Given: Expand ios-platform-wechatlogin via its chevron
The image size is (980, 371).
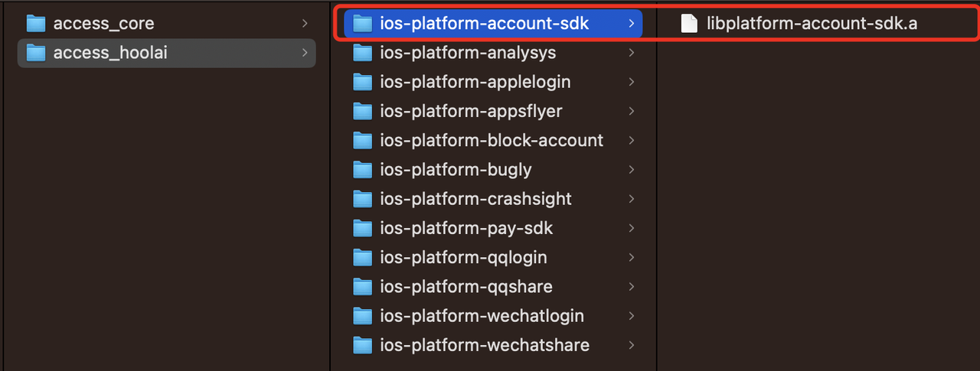Looking at the screenshot, I should (631, 316).
